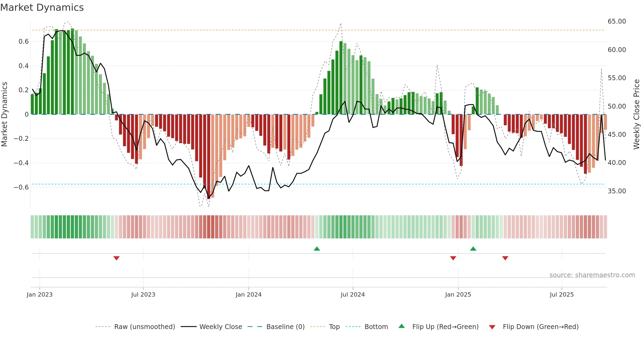The width and height of the screenshot is (644, 362).
Task: Click the Jan 2025 x-axis label
Action: pyautogui.click(x=458, y=294)
